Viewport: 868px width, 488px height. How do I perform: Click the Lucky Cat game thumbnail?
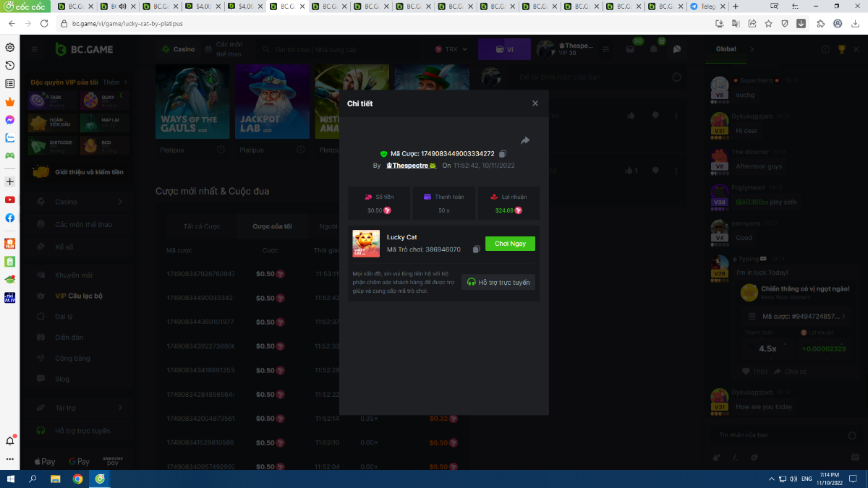click(366, 244)
